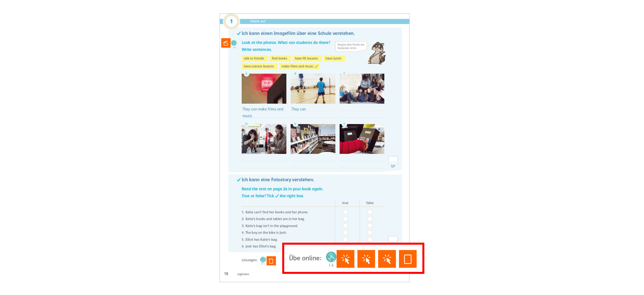Play the V1 video circle icon
Screen dimensions: 644x295
[234, 43]
